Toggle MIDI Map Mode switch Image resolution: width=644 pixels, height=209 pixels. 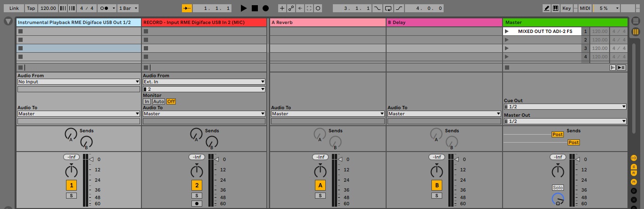click(585, 8)
